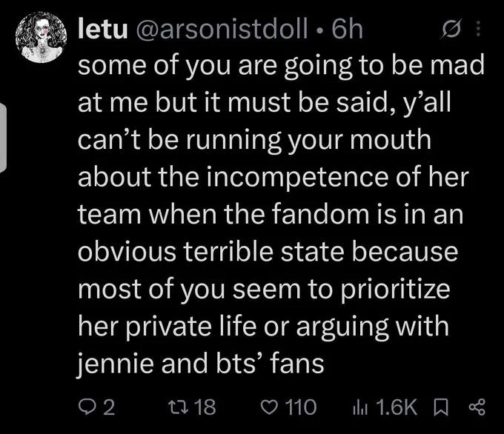Select the reply count 2
The height and width of the screenshot is (434, 504).
(109, 407)
